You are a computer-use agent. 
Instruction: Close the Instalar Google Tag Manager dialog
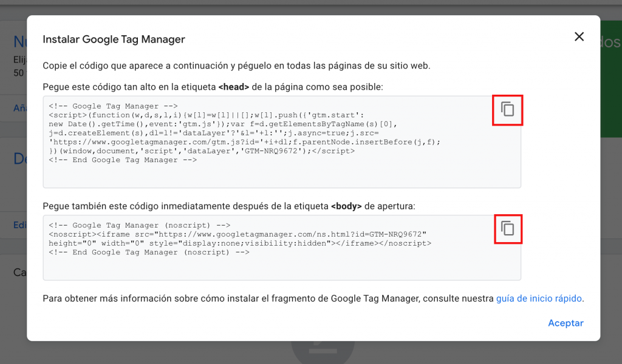(x=579, y=37)
